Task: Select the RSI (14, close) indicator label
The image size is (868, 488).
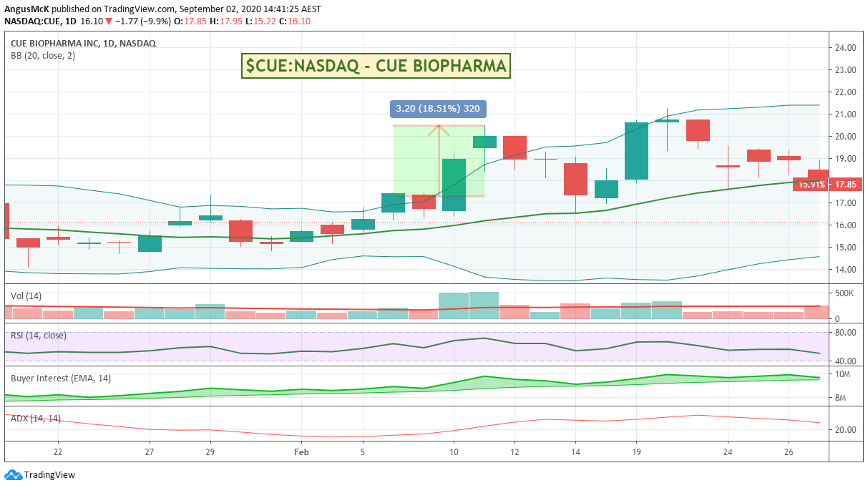Action: (x=39, y=335)
